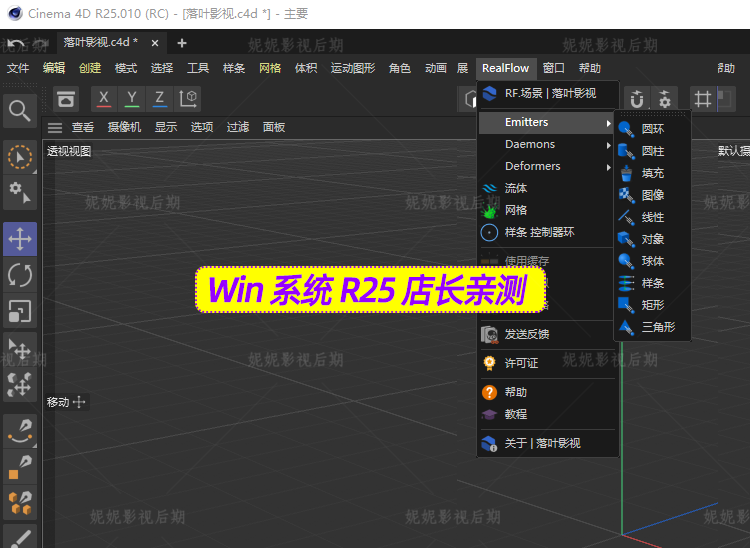Open the 样条 menu in menu bar
750x548 pixels.
(234, 68)
